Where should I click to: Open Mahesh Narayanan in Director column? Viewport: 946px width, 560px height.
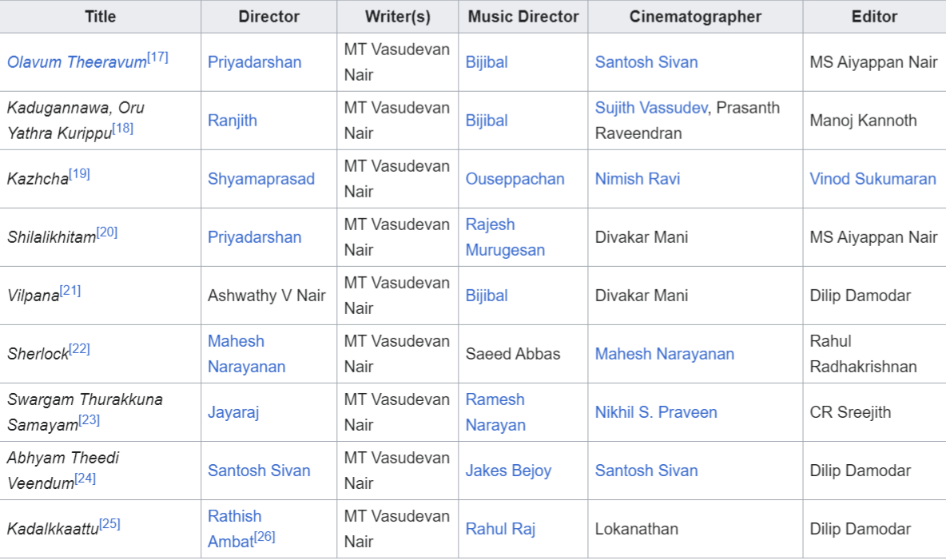point(246,354)
